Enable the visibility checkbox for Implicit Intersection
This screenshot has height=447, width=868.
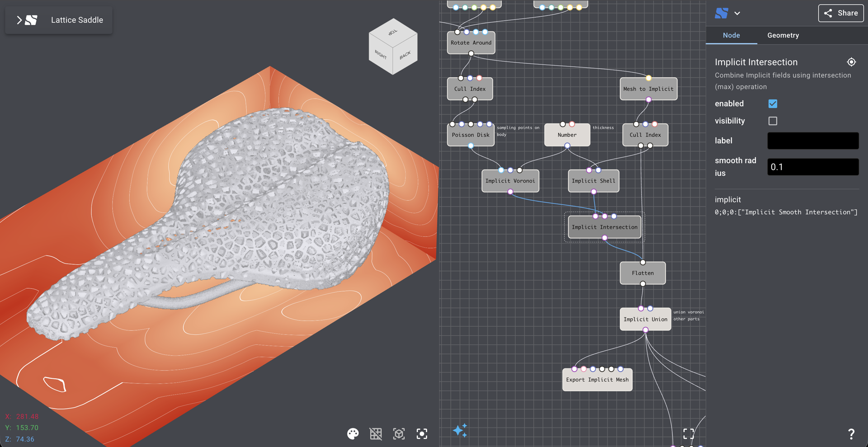pyautogui.click(x=773, y=121)
